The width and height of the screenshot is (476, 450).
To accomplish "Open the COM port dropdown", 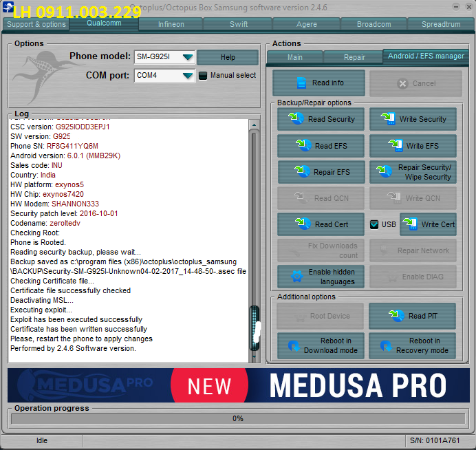I will pos(187,76).
